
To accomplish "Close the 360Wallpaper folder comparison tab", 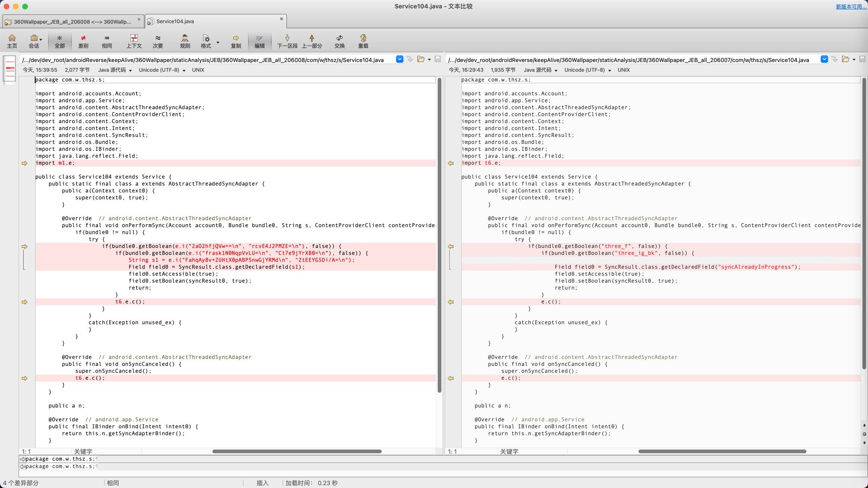I will [x=139, y=19].
